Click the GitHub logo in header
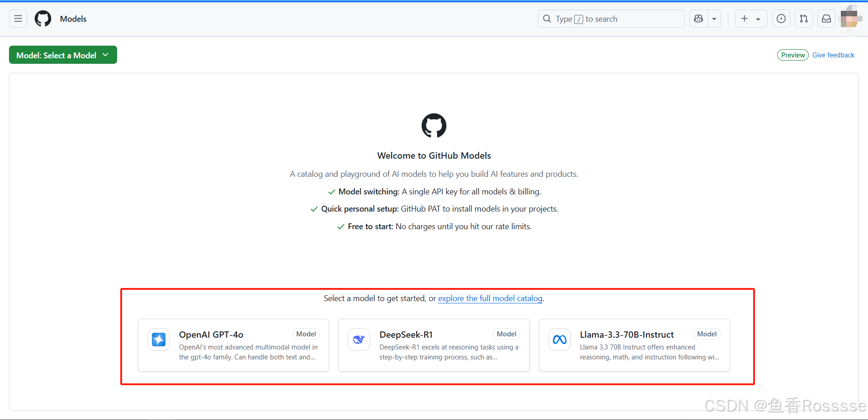This screenshot has width=868, height=420. click(43, 19)
